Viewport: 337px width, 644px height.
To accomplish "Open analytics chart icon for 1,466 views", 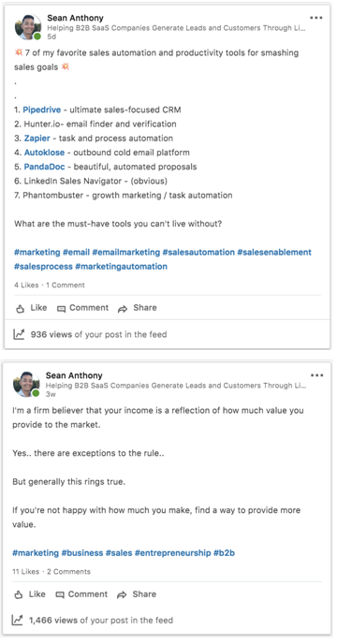I will tap(17, 620).
